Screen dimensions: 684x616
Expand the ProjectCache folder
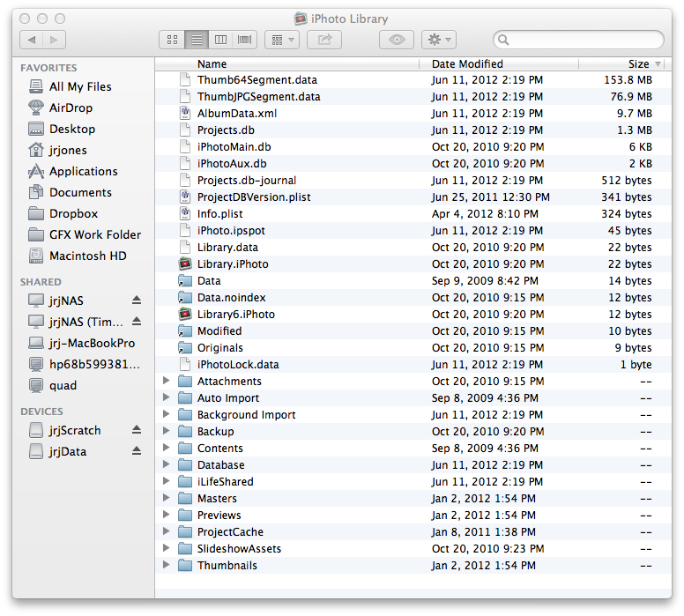(x=167, y=531)
